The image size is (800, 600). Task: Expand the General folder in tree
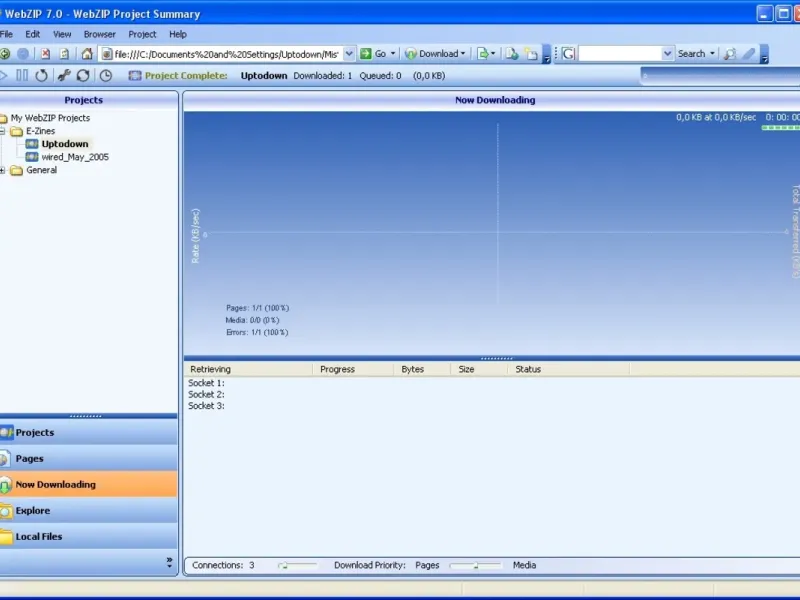(3, 170)
